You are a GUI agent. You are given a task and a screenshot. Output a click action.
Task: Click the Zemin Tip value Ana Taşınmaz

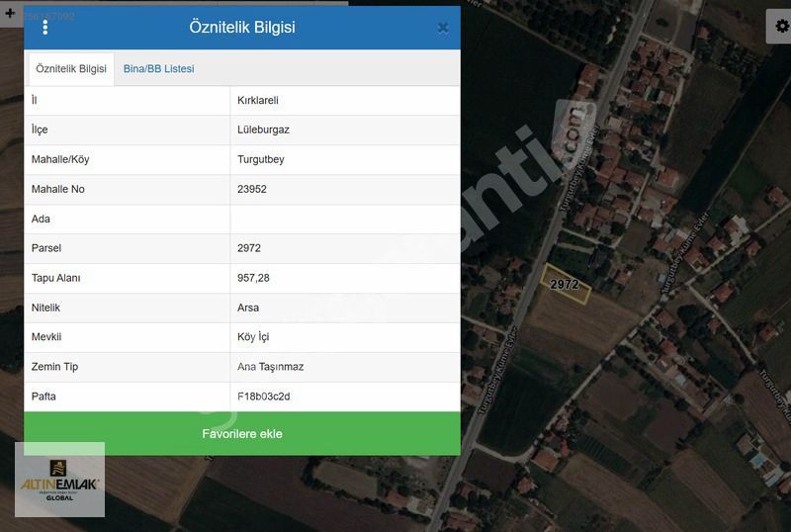[270, 367]
